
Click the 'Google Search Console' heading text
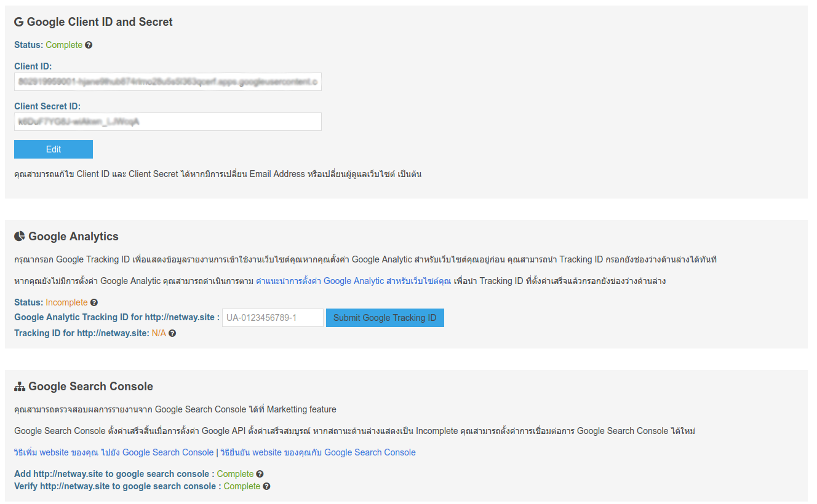click(x=90, y=387)
